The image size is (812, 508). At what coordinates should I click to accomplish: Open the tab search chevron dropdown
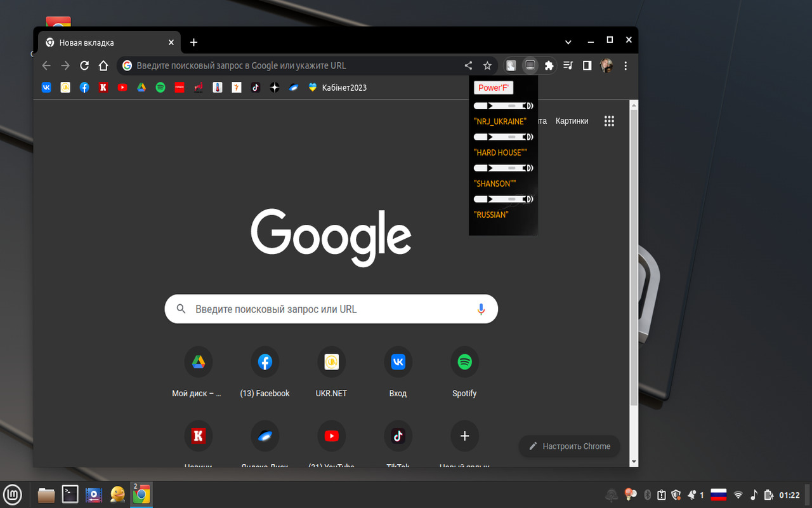[568, 41]
